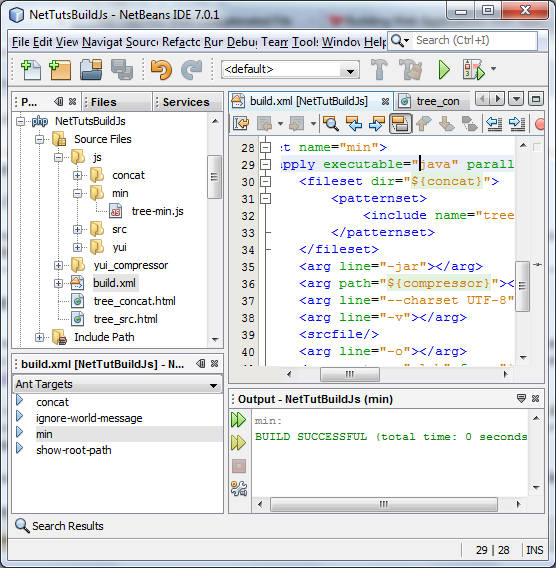Open the Edit menu
This screenshot has height=568, width=556.
pyautogui.click(x=42, y=42)
